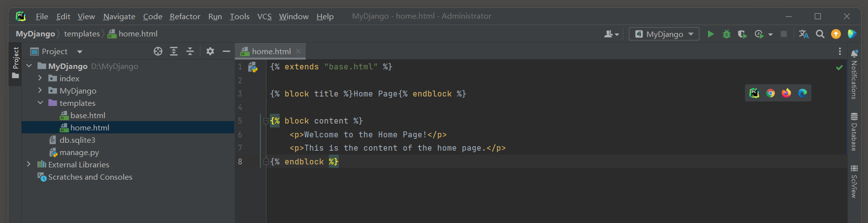The image size is (868, 223).
Task: Open the colorful toolbox icon in toolbar
Action: tap(852, 34)
